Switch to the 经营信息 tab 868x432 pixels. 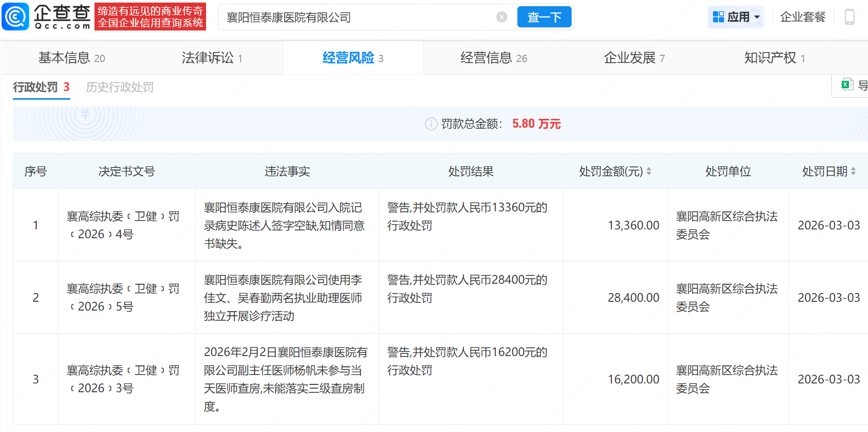click(x=494, y=58)
